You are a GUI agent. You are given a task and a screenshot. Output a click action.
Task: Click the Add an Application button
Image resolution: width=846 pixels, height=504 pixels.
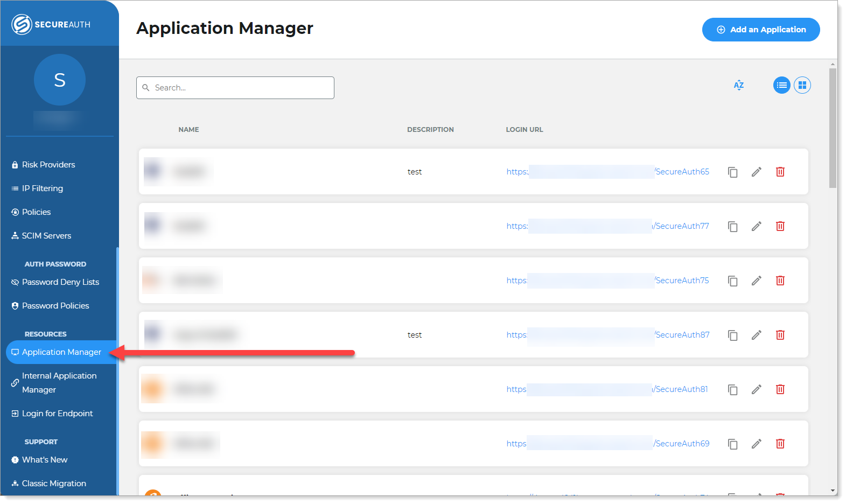pos(760,30)
